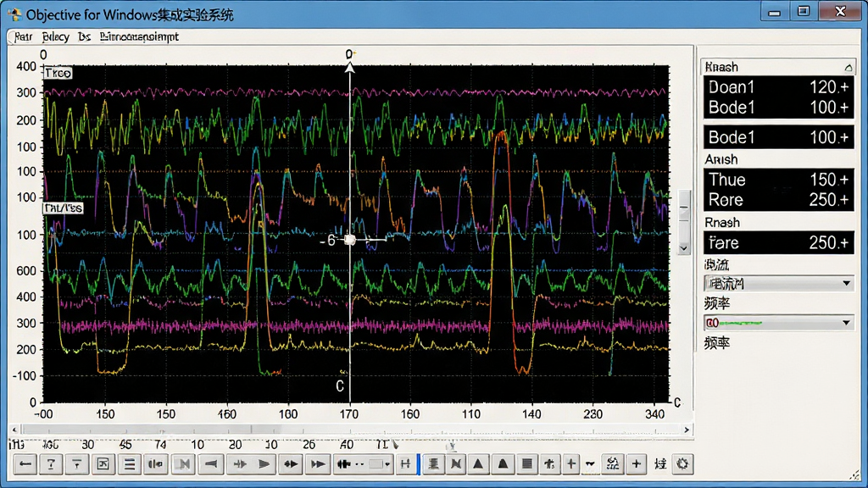This screenshot has height=488, width=868.
Task: Open the Ds menu
Action: pyautogui.click(x=84, y=37)
